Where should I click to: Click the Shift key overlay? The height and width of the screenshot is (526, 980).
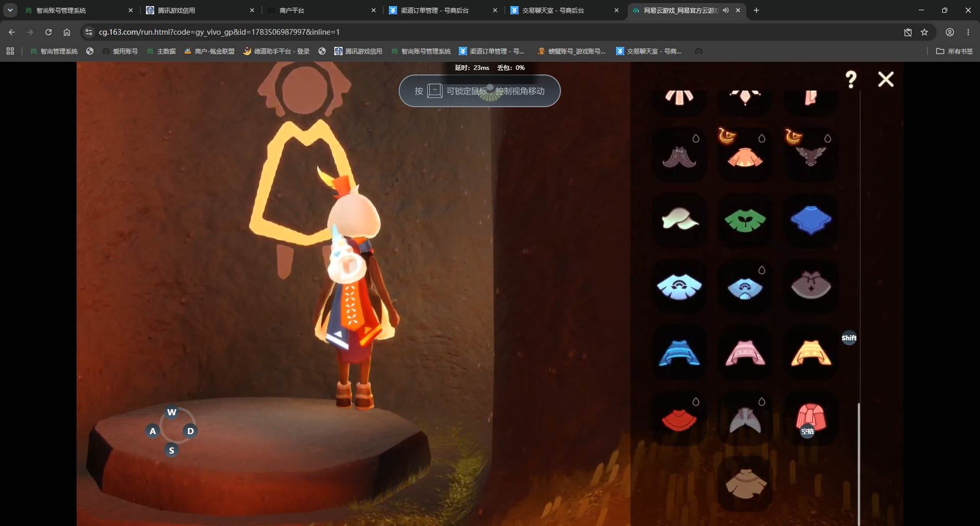tap(849, 338)
